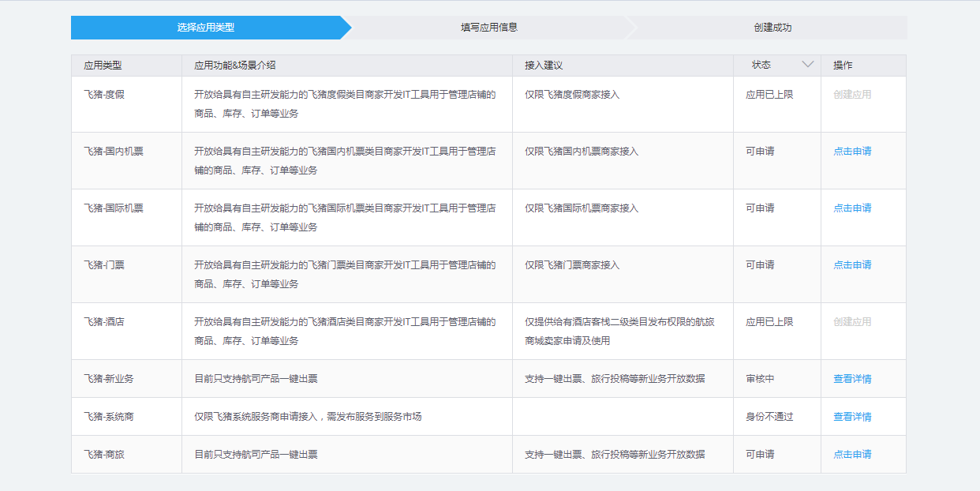Click 仅限飞猪度假商家接入 suggestion text
The height and width of the screenshot is (491, 980).
[572, 95]
